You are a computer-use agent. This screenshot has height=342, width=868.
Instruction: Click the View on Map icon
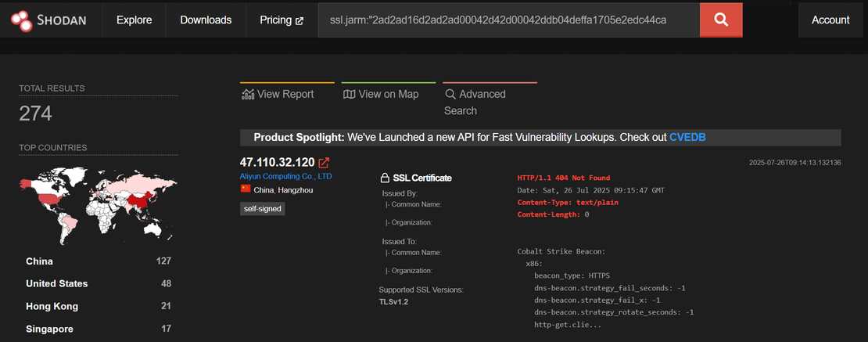pos(349,94)
